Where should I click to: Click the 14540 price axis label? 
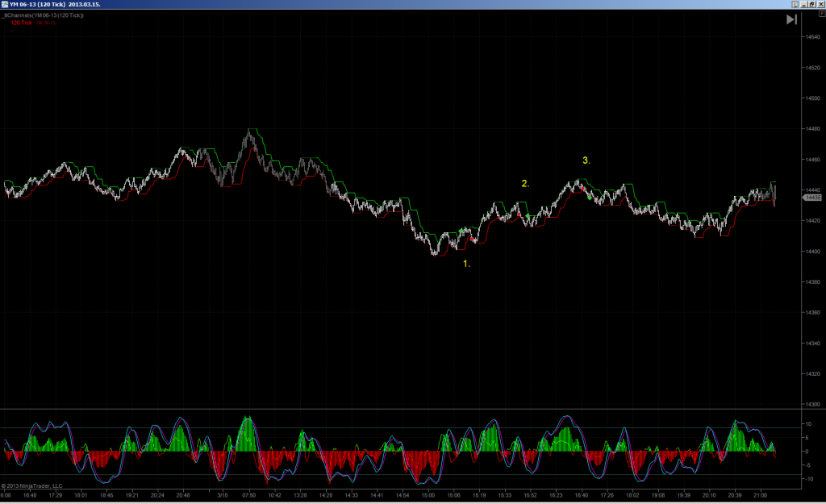pos(812,37)
